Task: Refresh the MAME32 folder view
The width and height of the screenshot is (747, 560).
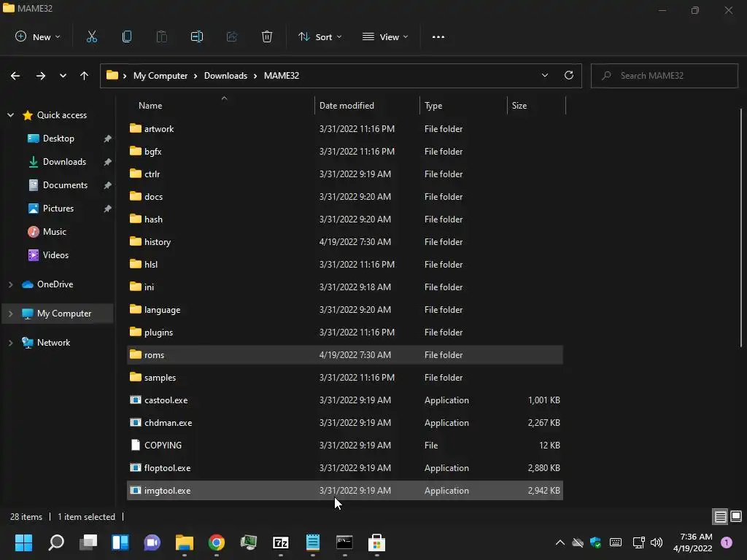Action: (569, 75)
